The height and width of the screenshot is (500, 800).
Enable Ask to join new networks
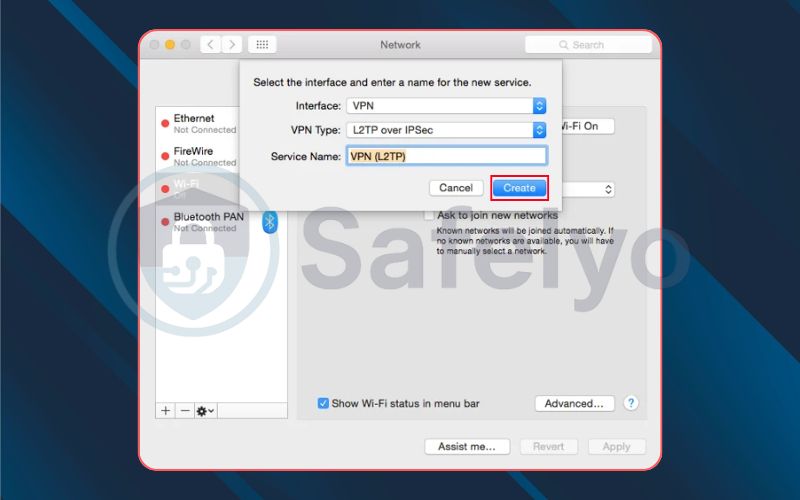click(429, 215)
